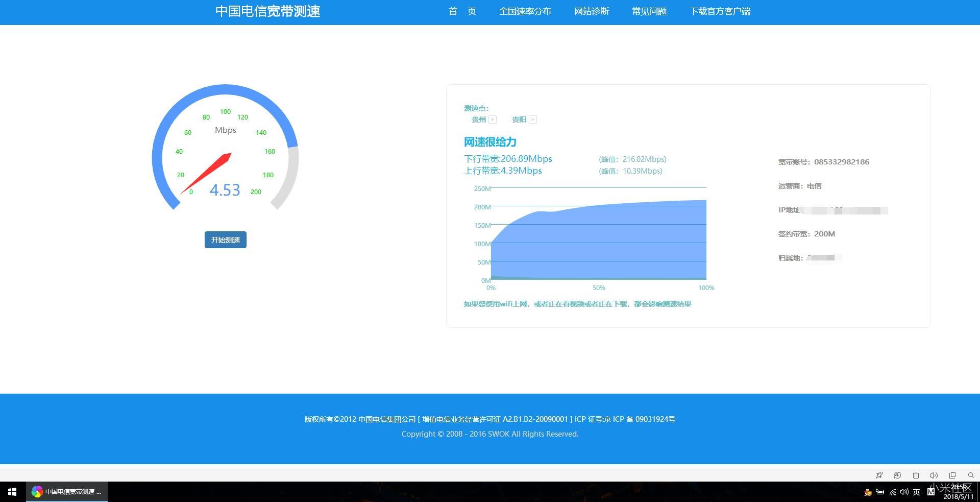Open the 首页 home nav item
This screenshot has width=980, height=502.
[x=462, y=11]
